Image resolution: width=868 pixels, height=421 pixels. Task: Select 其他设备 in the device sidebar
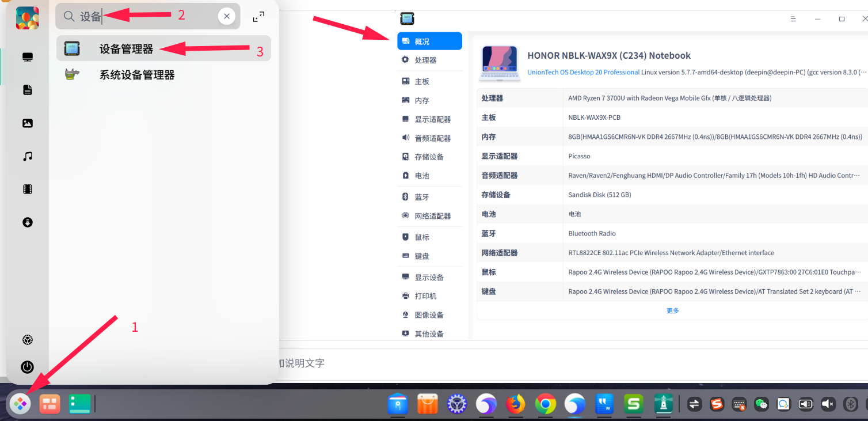[x=429, y=333]
